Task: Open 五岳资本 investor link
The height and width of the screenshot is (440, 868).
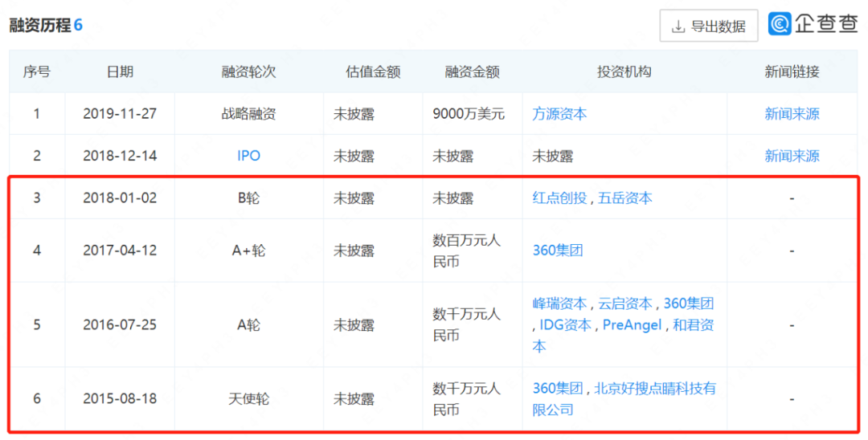Action: point(625,198)
